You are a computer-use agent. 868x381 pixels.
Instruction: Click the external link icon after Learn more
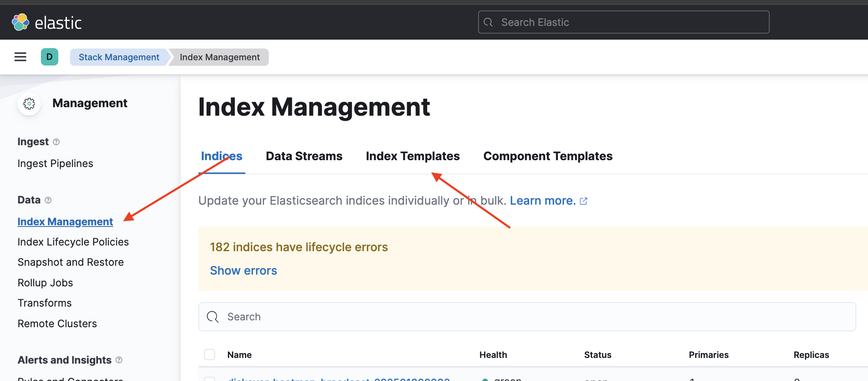pos(583,201)
